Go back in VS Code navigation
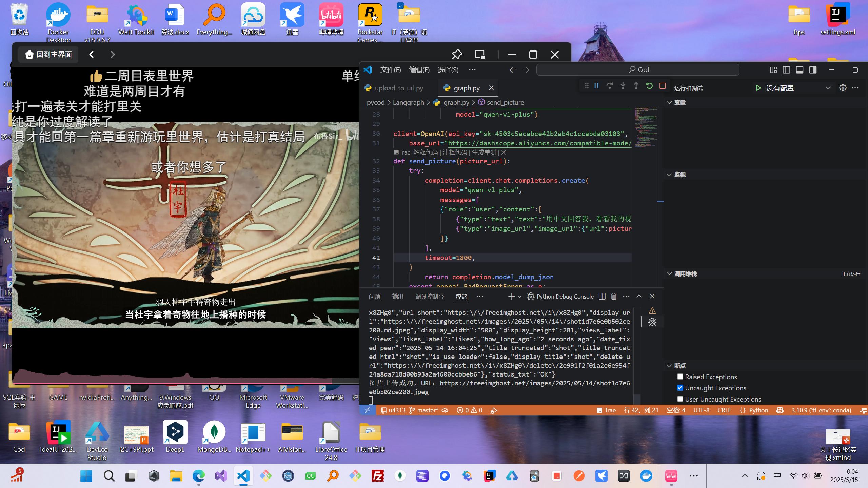Screen dimensions: 868x488 point(512,70)
